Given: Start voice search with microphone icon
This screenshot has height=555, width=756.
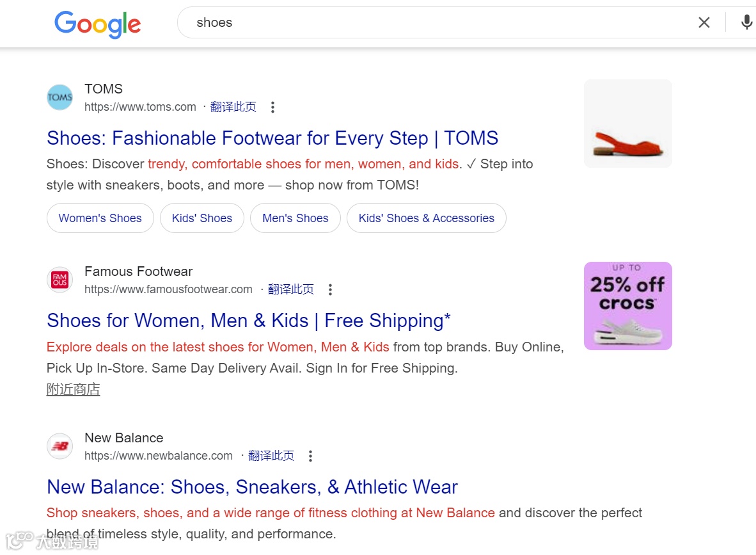Looking at the screenshot, I should pyautogui.click(x=746, y=23).
